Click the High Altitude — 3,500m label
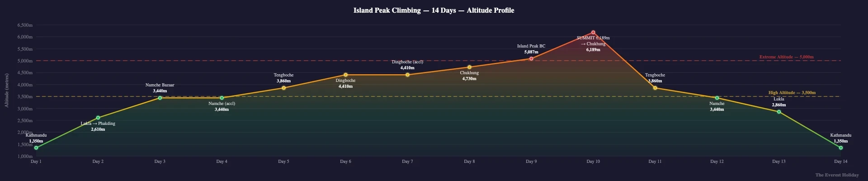The width and height of the screenshot is (868, 181). (x=792, y=93)
